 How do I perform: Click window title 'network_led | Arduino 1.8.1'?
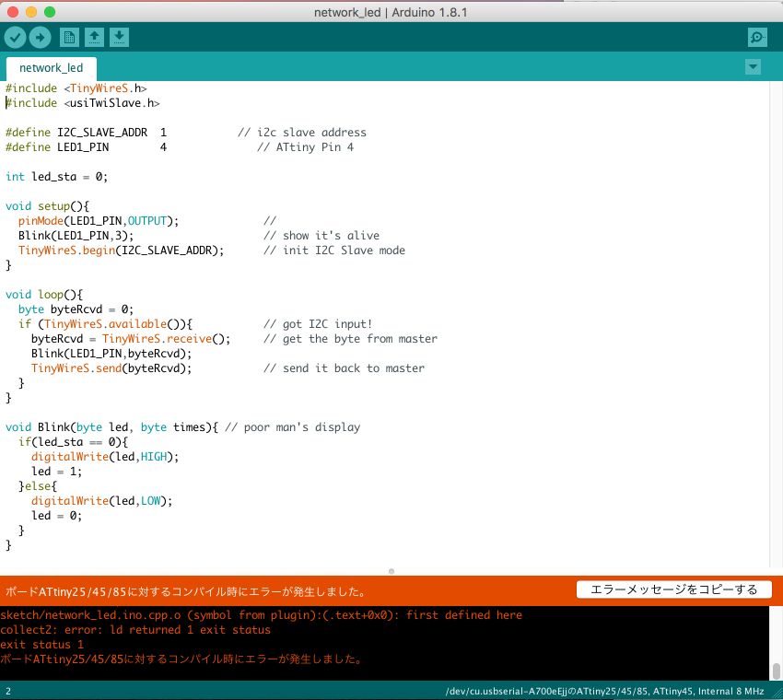click(391, 13)
